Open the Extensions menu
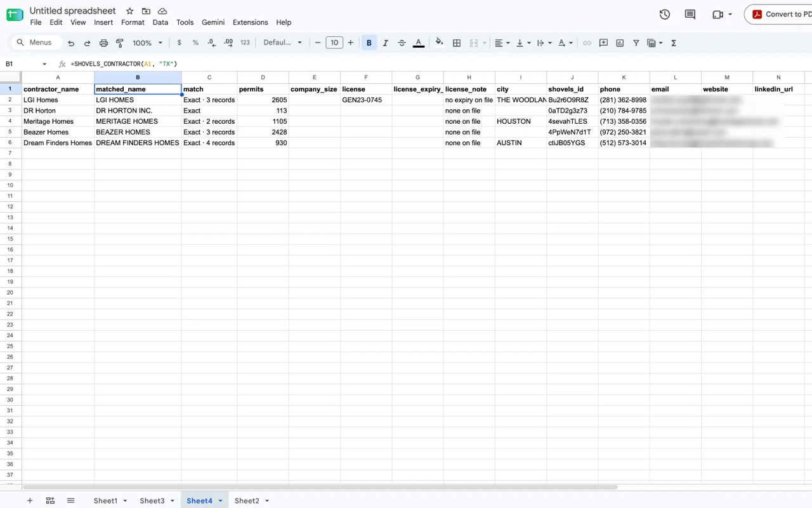Image resolution: width=812 pixels, height=508 pixels. coord(250,22)
